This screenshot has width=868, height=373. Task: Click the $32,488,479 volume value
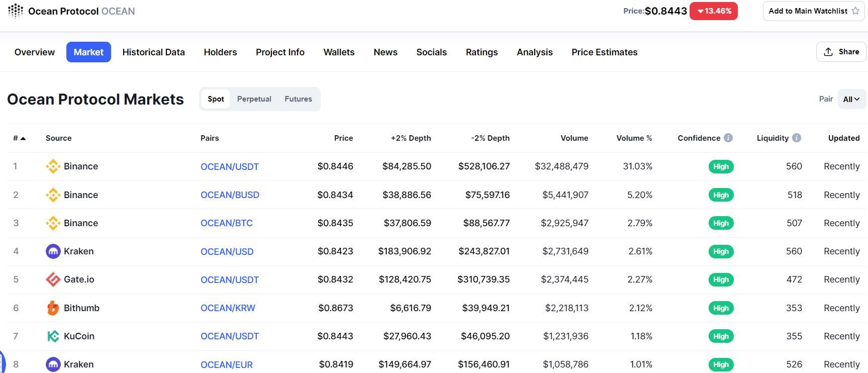pyautogui.click(x=561, y=166)
